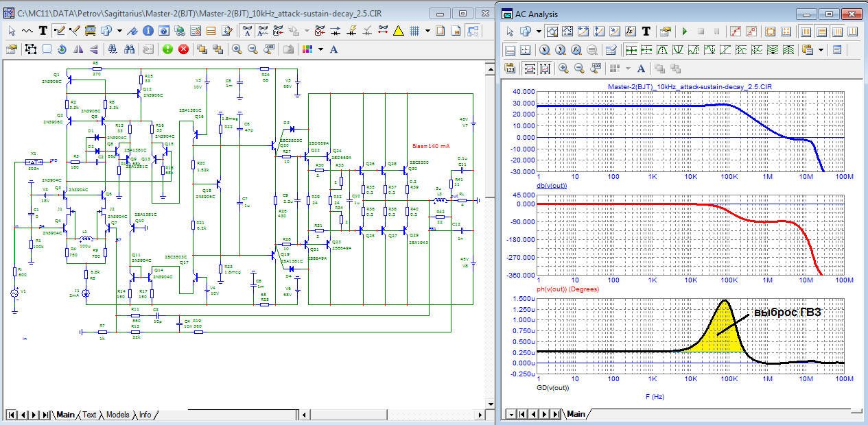The height and width of the screenshot is (425, 868).
Task: Select the Text tool in schematic toolbar
Action: (x=43, y=31)
